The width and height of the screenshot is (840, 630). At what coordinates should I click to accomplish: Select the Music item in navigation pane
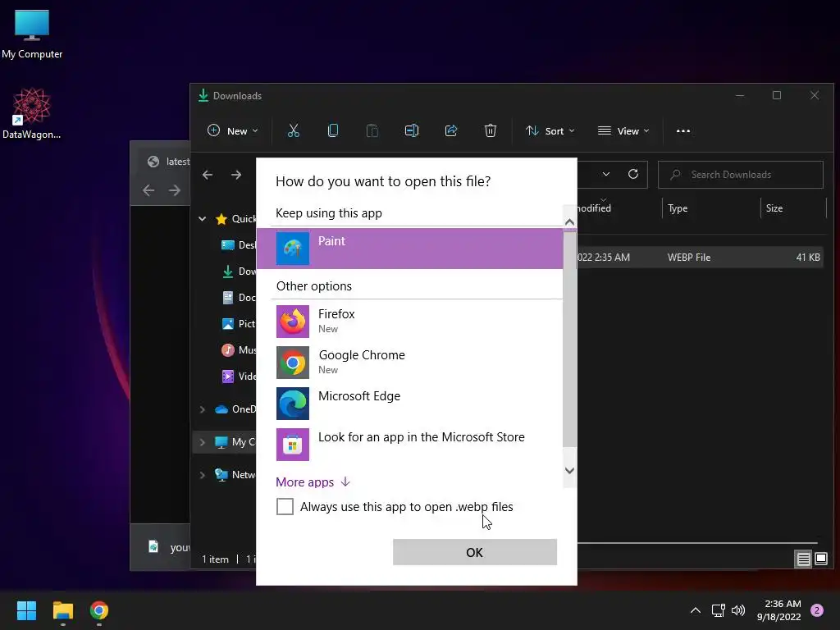pos(239,349)
